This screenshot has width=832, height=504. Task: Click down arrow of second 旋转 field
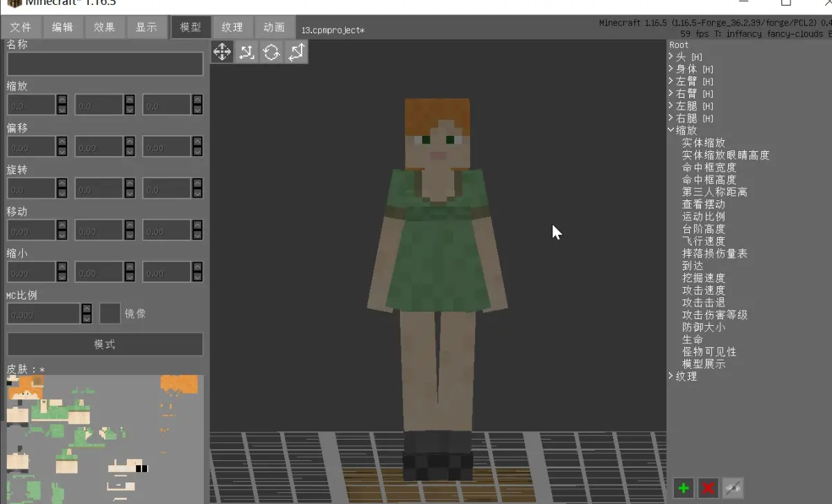click(x=130, y=193)
